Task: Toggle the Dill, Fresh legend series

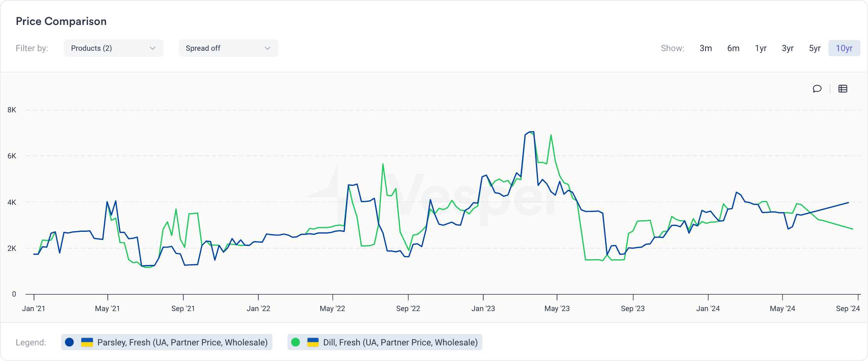Action: pyautogui.click(x=385, y=342)
